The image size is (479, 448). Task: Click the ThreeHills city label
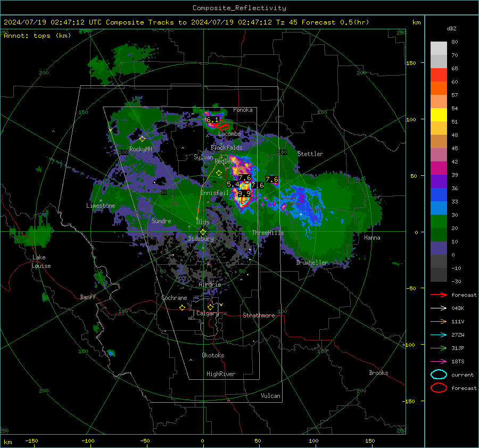point(268,233)
